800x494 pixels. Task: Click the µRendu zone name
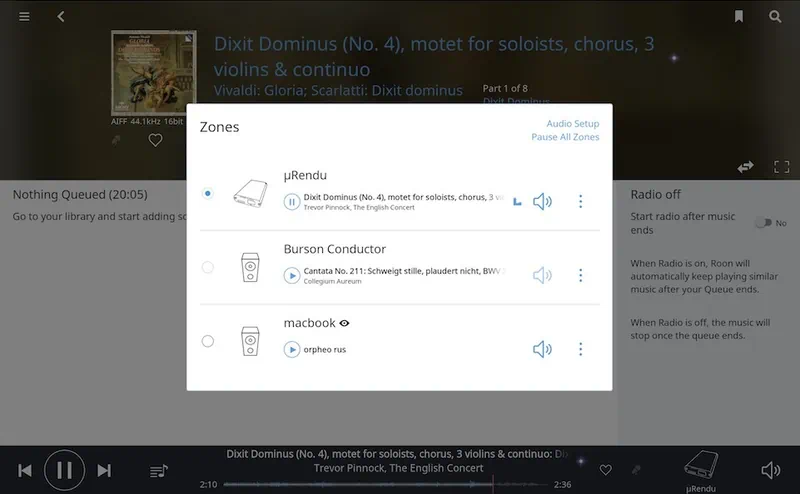click(x=305, y=175)
